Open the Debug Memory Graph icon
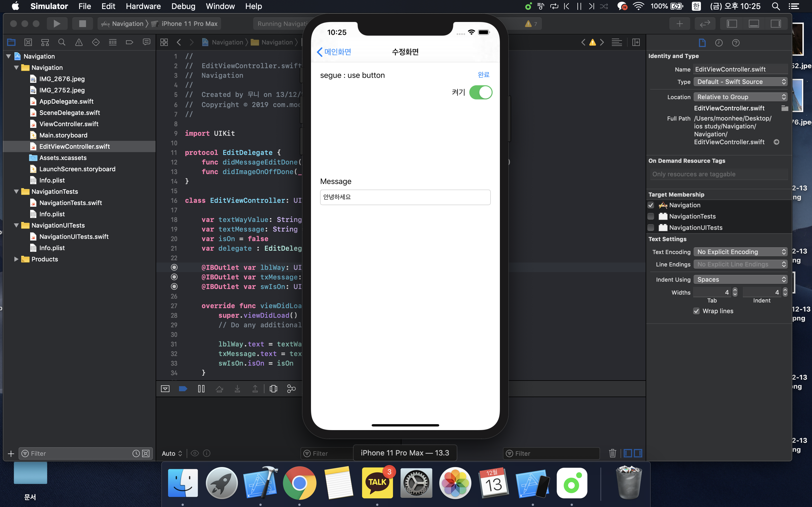The image size is (812, 507). (291, 389)
